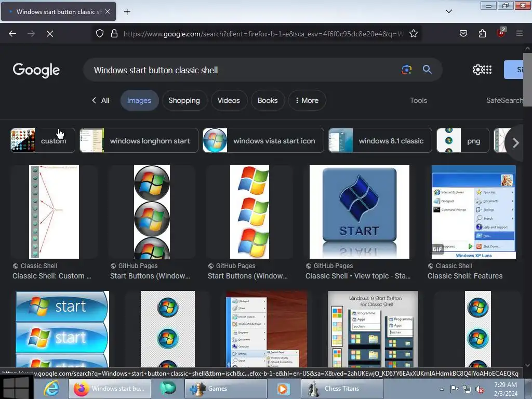
Task: Search by image with Google Lens
Action: tap(406, 70)
